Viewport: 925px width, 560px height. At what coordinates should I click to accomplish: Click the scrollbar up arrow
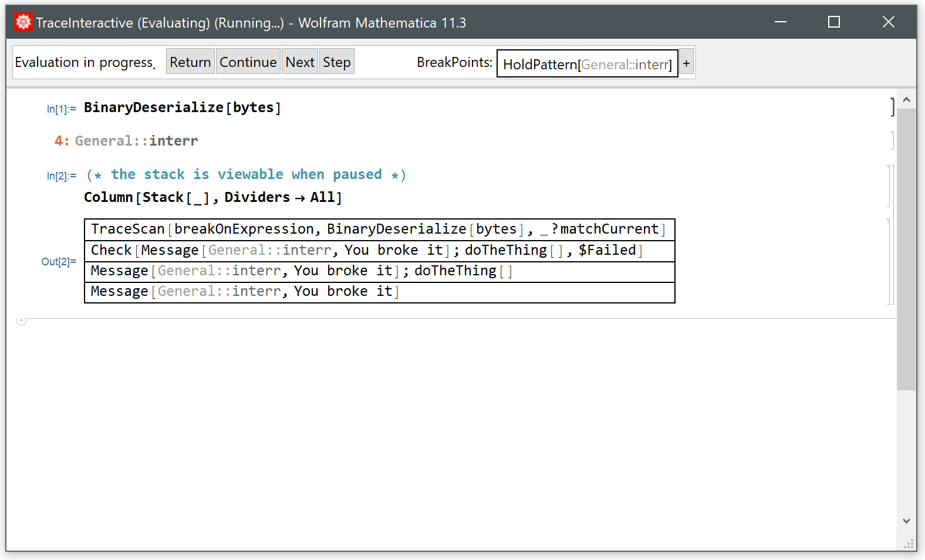906,100
